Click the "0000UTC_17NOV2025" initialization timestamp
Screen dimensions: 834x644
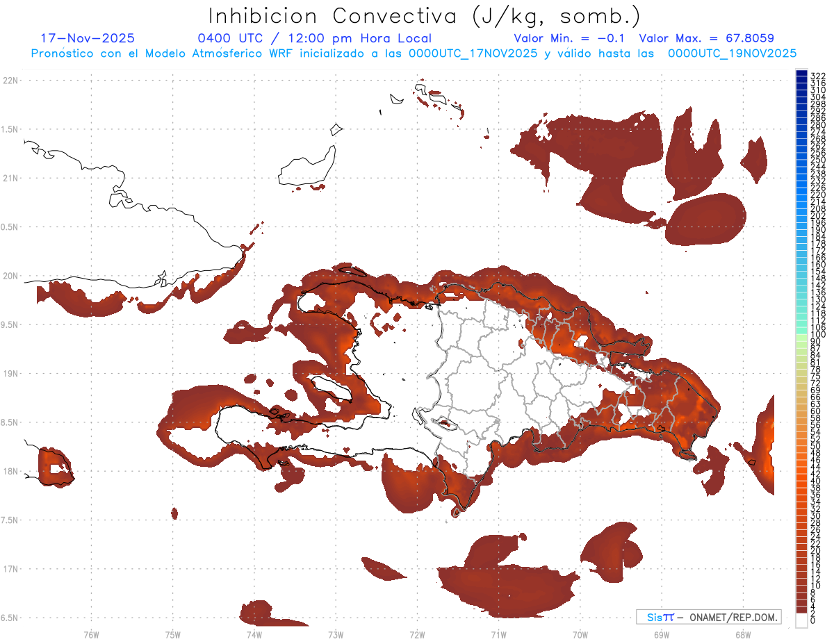[x=473, y=53]
